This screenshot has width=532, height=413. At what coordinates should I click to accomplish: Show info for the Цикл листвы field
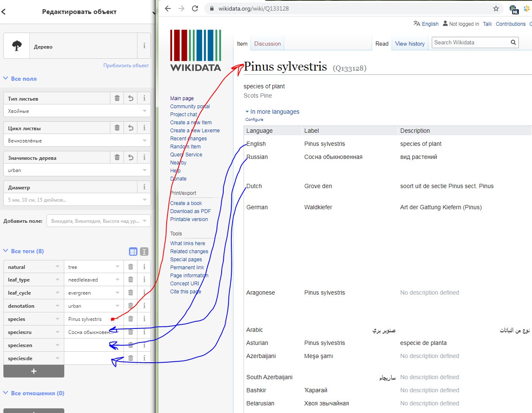tap(144, 128)
